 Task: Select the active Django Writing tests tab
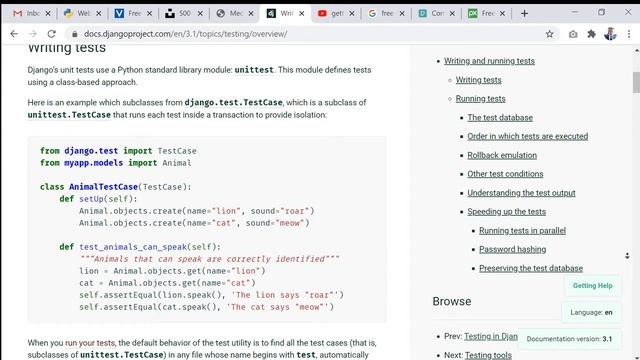click(280, 13)
